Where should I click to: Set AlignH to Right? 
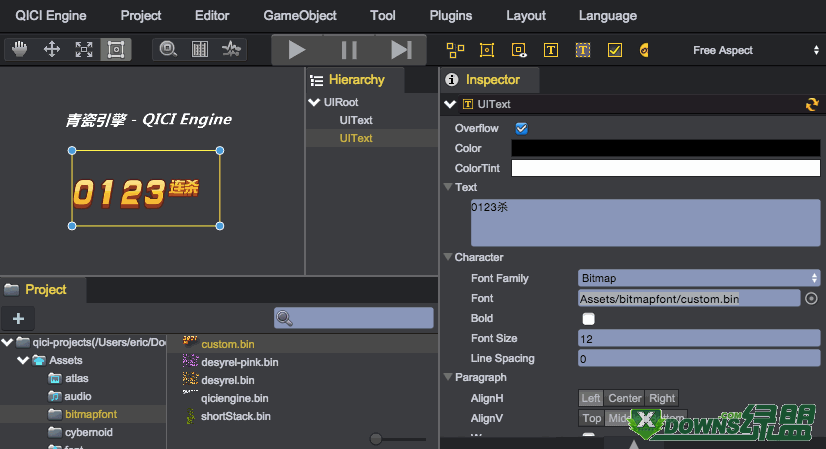662,398
